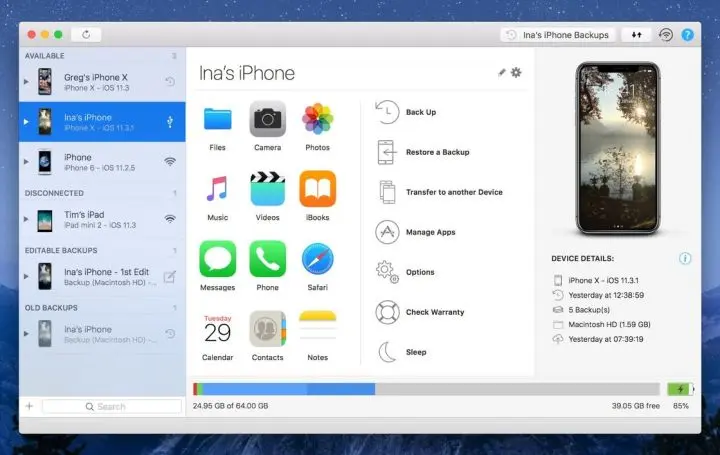Open the Photos app icon
Viewport: 720px width, 455px height.
coord(317,119)
